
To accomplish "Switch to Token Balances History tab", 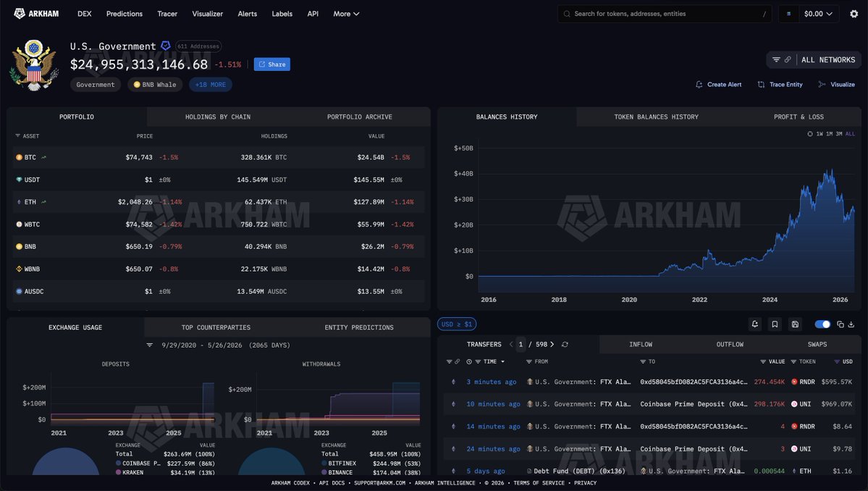I will tap(656, 117).
